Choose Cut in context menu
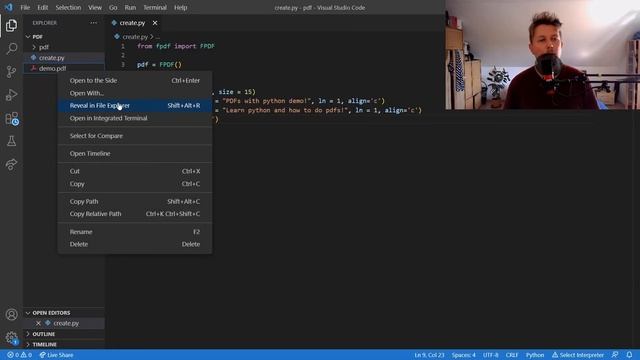The width and height of the screenshot is (640, 360). 135,171
